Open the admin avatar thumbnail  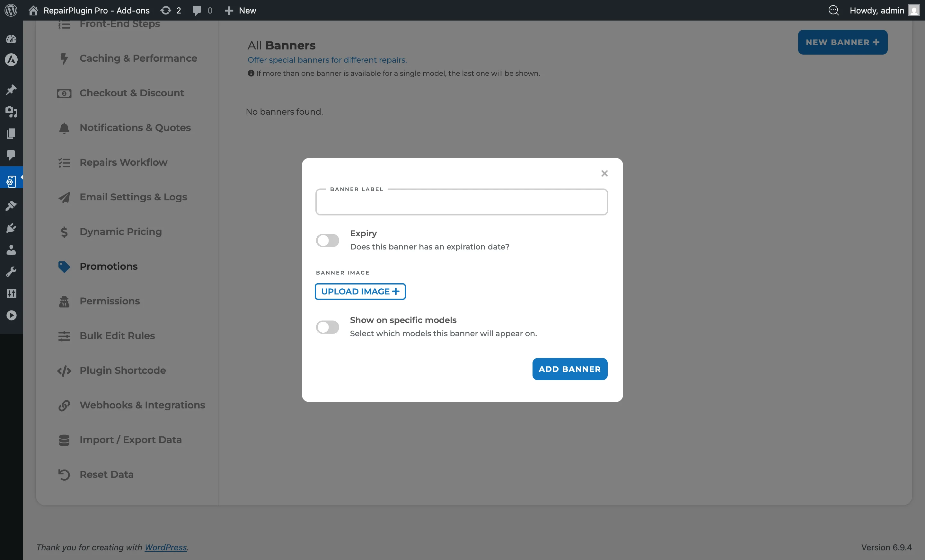pyautogui.click(x=914, y=10)
